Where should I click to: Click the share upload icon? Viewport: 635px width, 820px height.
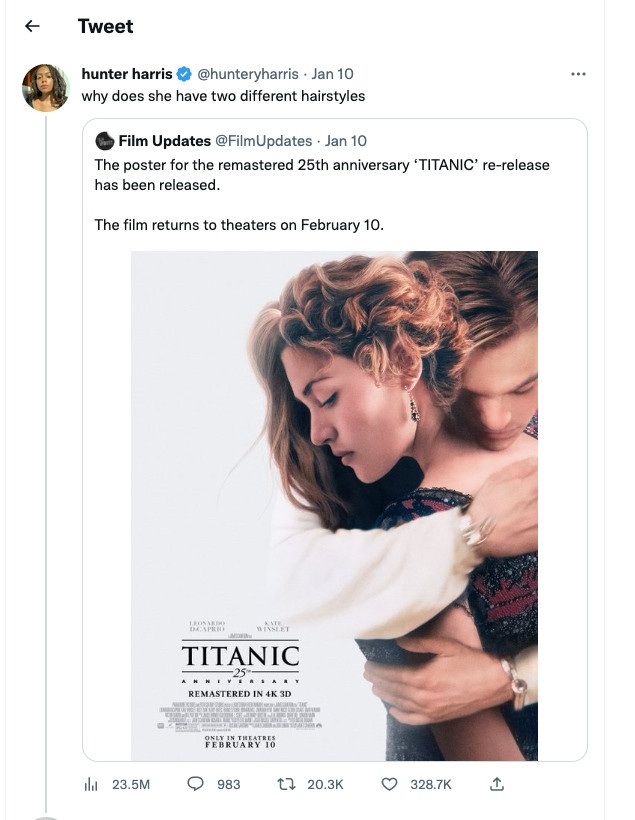click(x=496, y=785)
